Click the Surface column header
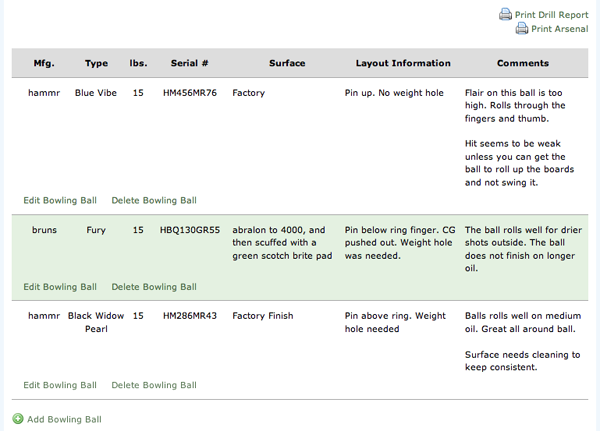Screen dimensions: 600x431 (287, 64)
